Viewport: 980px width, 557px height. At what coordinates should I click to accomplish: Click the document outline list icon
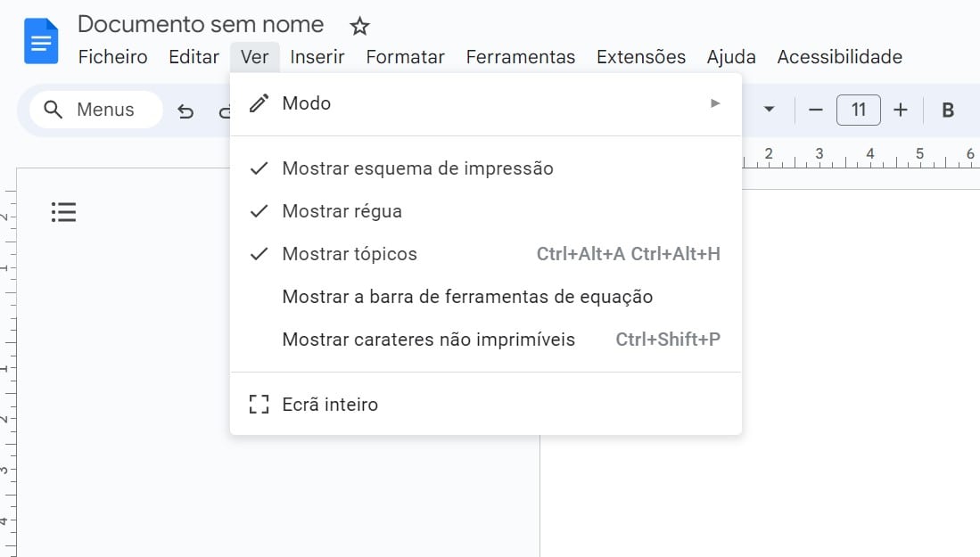(63, 212)
